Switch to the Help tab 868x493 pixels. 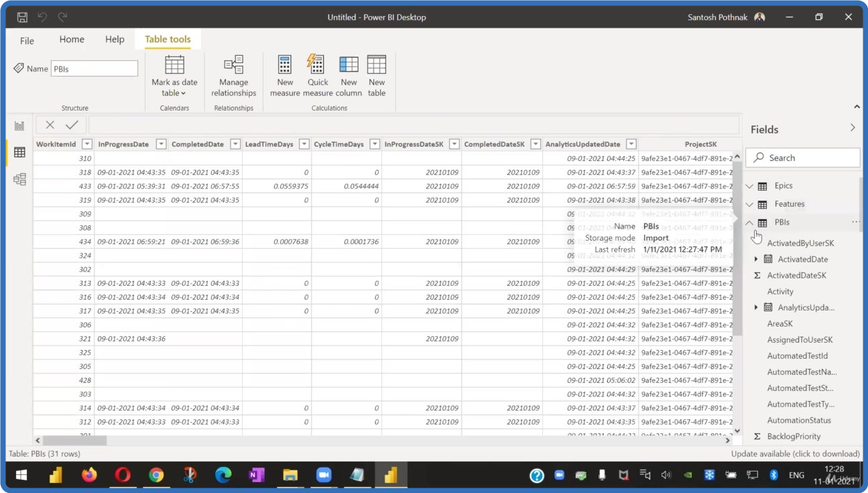115,40
